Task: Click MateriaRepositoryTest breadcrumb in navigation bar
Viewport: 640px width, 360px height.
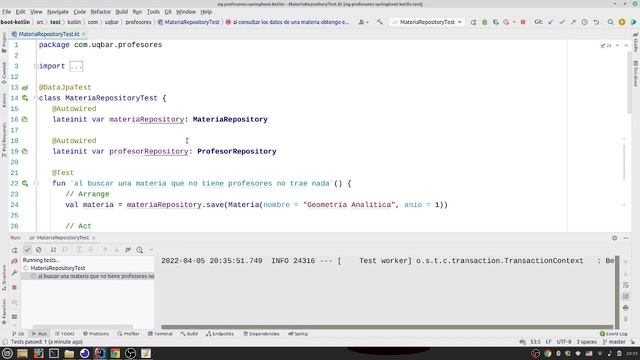Action: (x=189, y=22)
